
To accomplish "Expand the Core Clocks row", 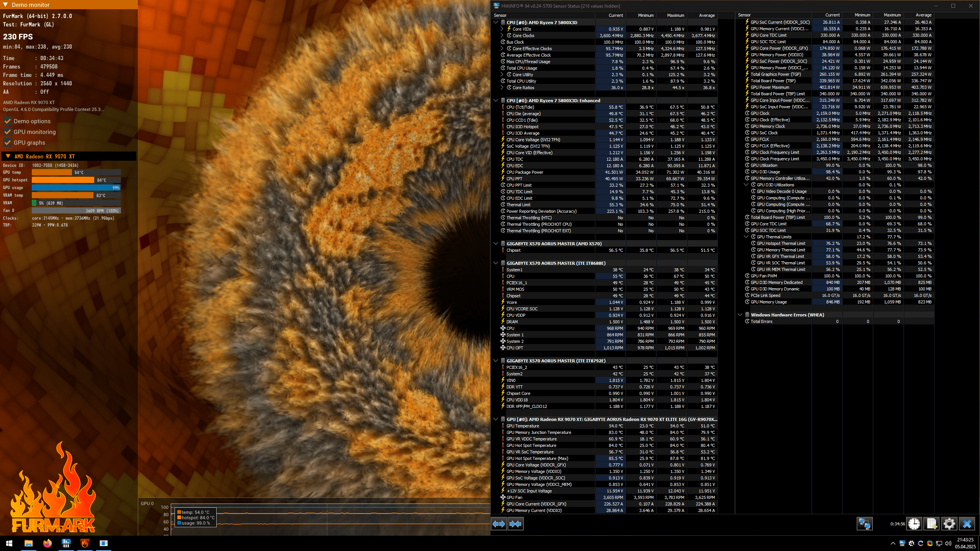I will (502, 36).
